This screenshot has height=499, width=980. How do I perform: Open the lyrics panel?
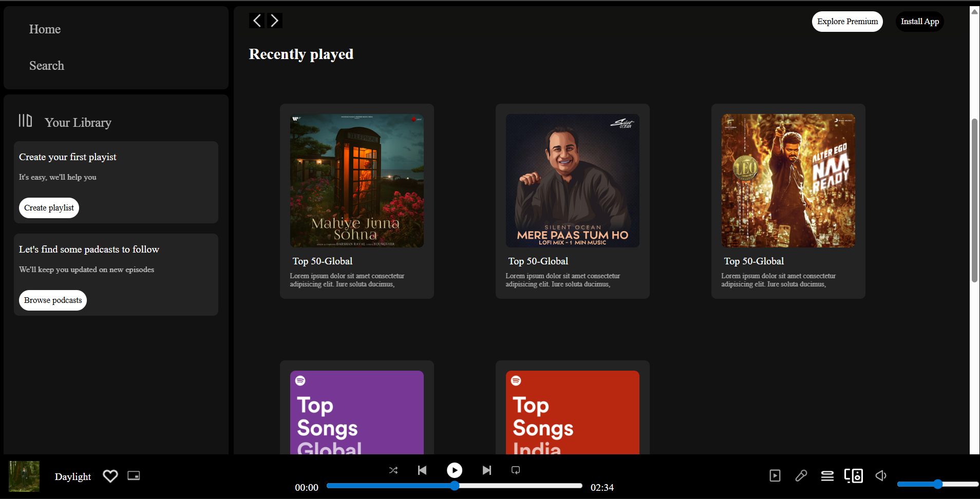coord(801,476)
